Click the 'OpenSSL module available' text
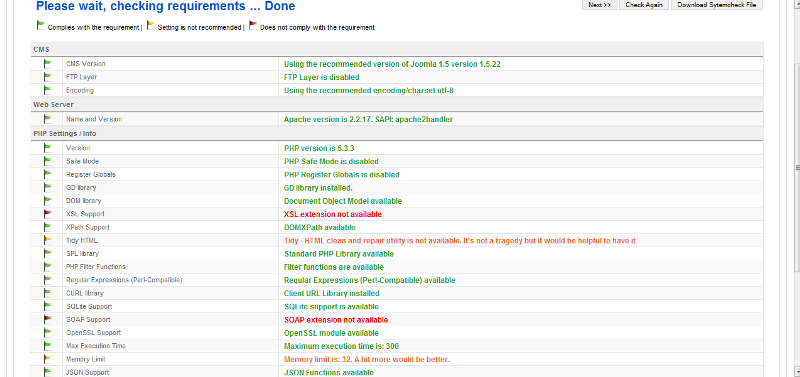The image size is (800, 377). tap(331, 333)
